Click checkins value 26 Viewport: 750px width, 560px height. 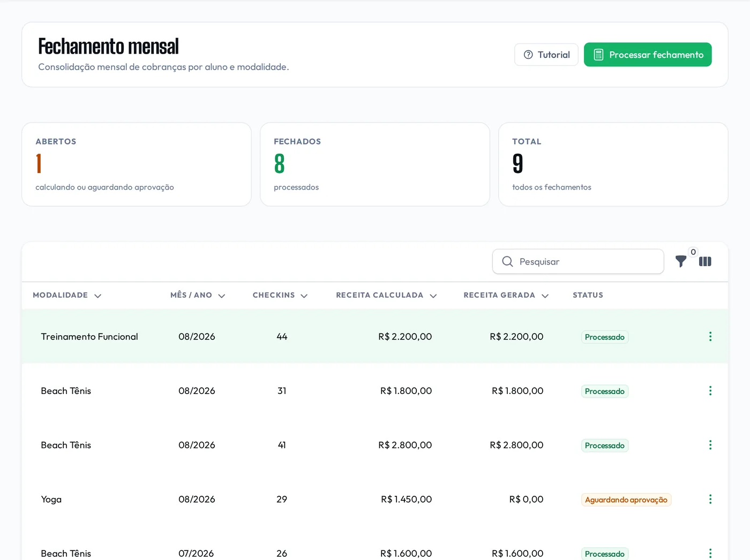pyautogui.click(x=282, y=553)
